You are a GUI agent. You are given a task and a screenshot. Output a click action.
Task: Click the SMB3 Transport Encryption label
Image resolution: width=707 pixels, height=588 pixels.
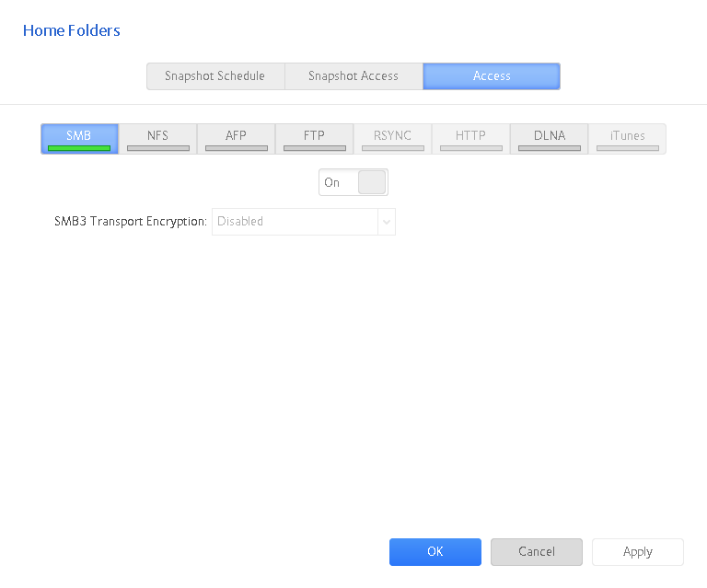click(x=131, y=222)
